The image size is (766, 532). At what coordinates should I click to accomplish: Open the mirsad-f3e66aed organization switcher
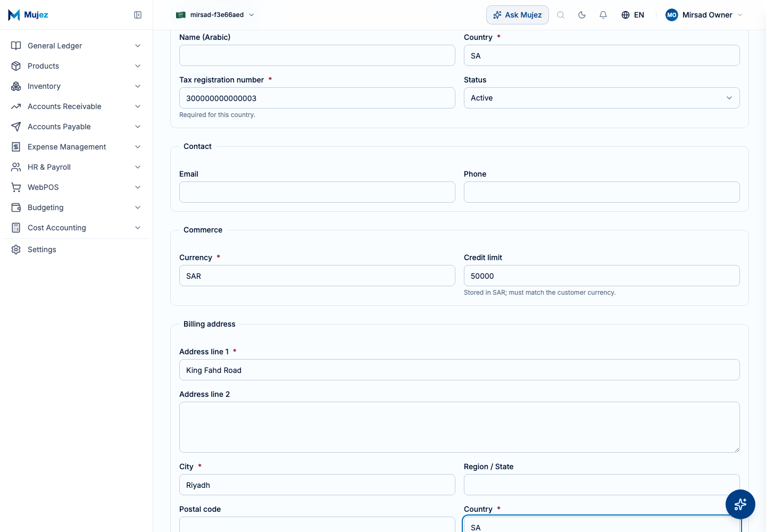[x=215, y=15]
